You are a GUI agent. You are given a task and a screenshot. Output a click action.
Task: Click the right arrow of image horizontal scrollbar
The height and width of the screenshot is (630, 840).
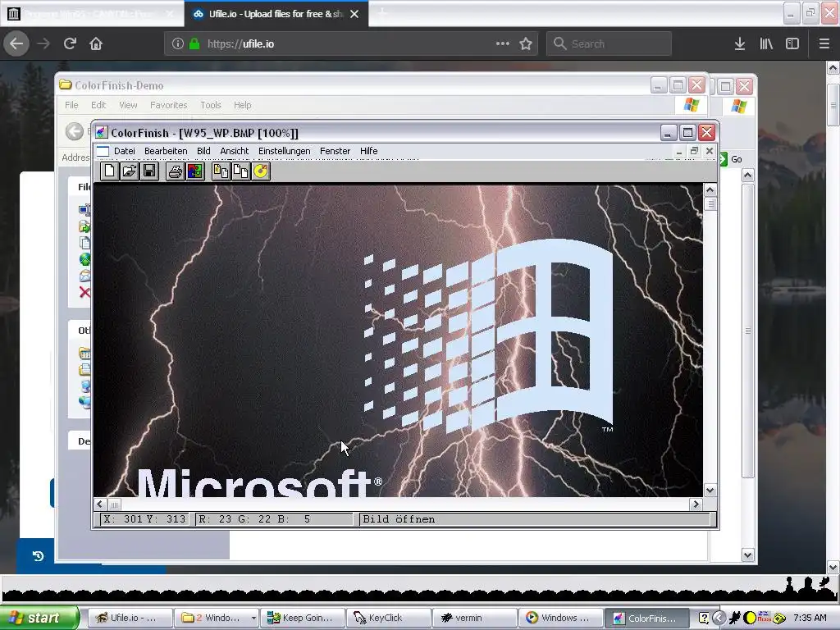coord(696,504)
